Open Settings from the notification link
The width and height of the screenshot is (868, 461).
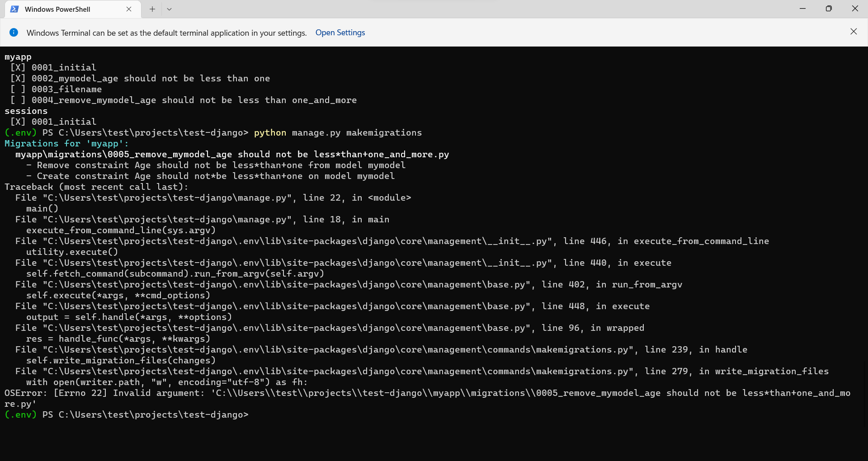[340, 33]
